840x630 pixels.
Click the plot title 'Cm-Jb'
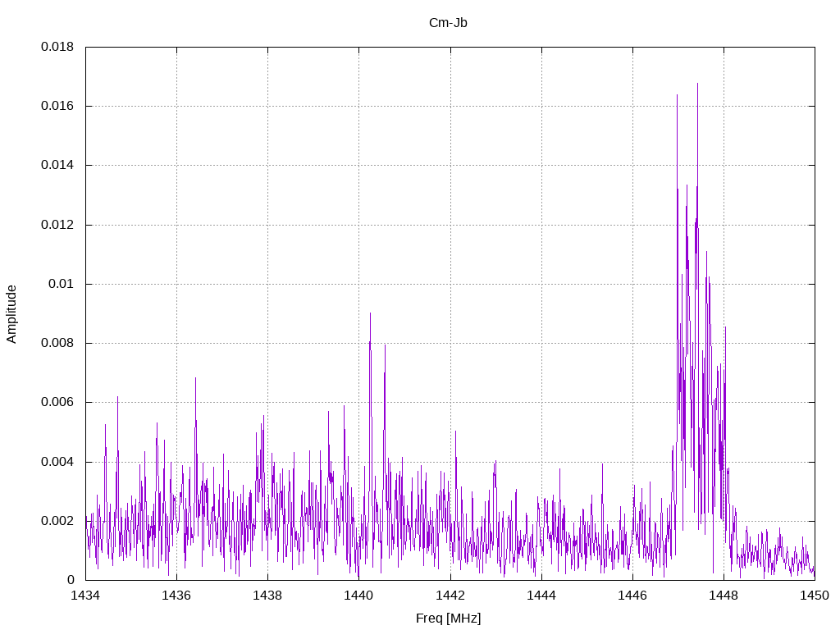[448, 23]
